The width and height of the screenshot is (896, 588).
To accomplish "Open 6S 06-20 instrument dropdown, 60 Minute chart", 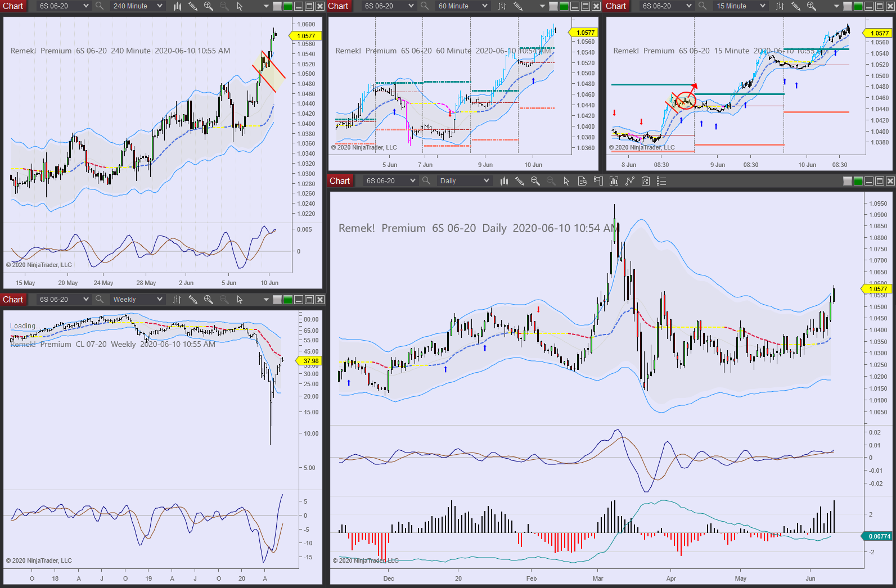I will (389, 6).
